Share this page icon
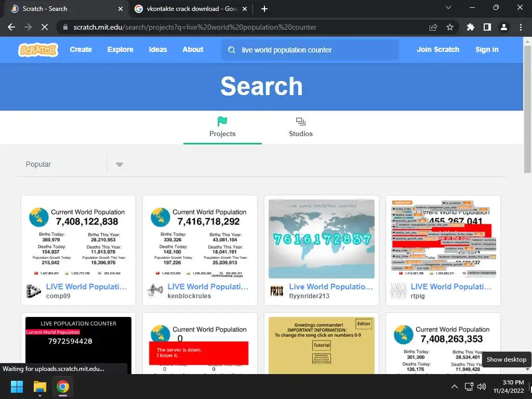This screenshot has width=532, height=399. 433,27
